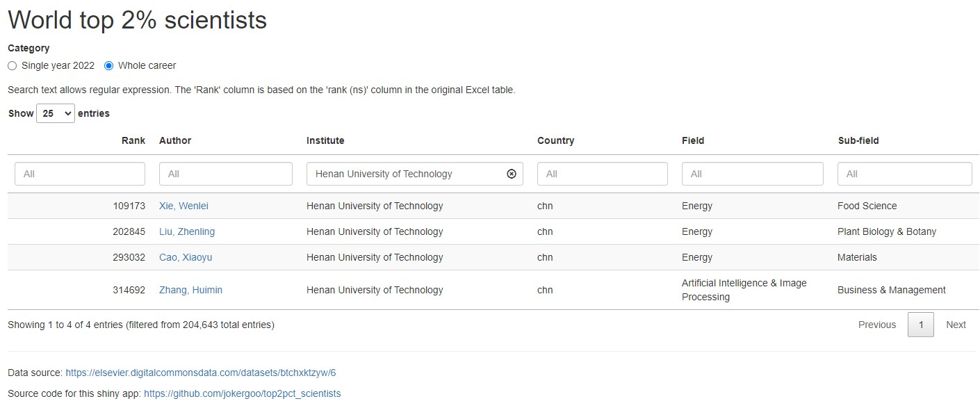The width and height of the screenshot is (980, 408).
Task: Click the page 1 pagination button
Action: click(x=920, y=325)
